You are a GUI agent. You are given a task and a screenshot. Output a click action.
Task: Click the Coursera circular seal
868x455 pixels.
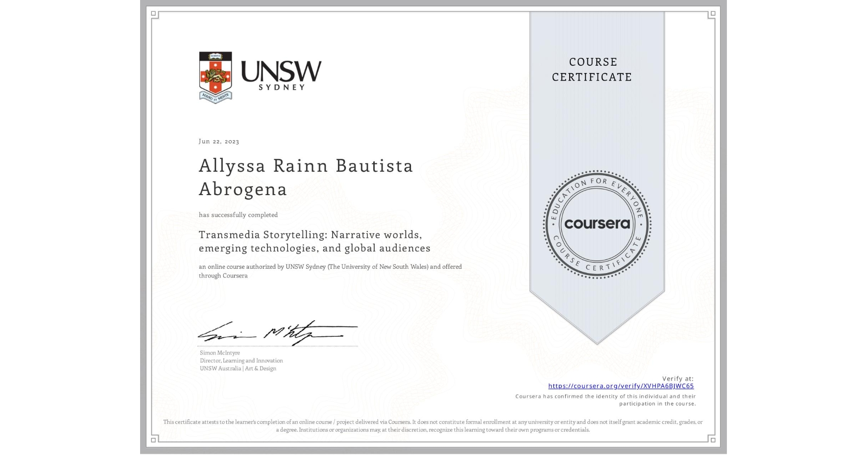597,224
